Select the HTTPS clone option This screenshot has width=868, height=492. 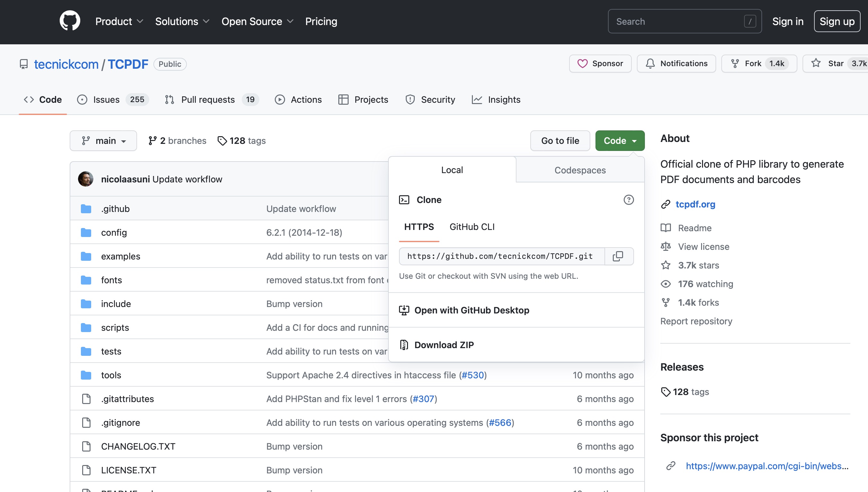(419, 227)
